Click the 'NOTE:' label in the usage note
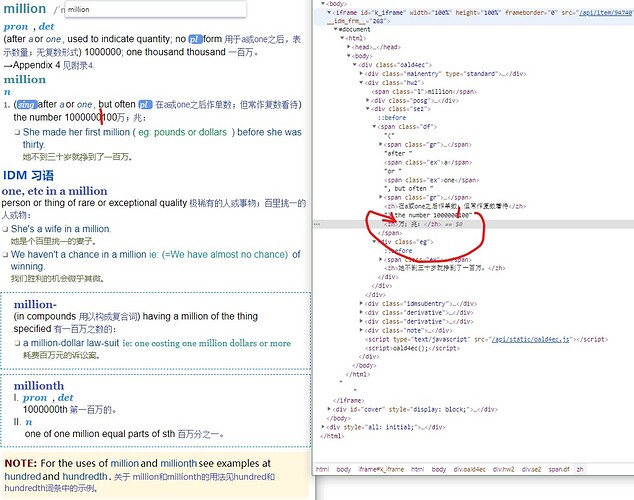 pos(21,463)
